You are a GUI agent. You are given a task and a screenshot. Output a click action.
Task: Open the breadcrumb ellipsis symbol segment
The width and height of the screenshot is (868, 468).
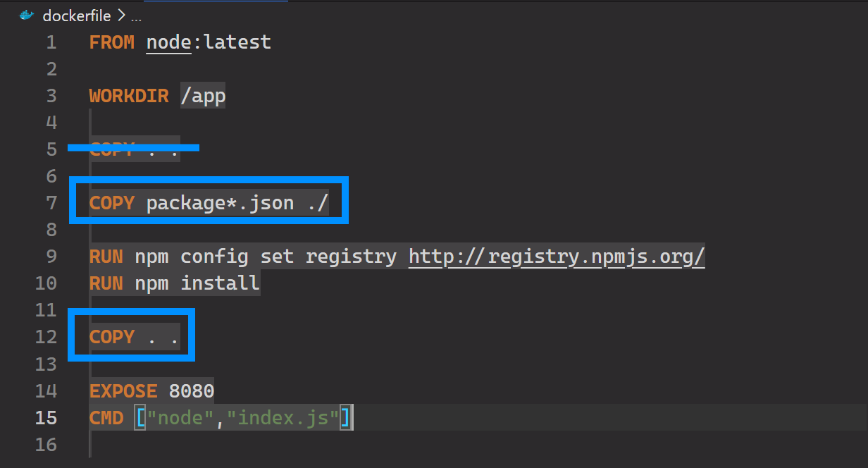(136, 16)
